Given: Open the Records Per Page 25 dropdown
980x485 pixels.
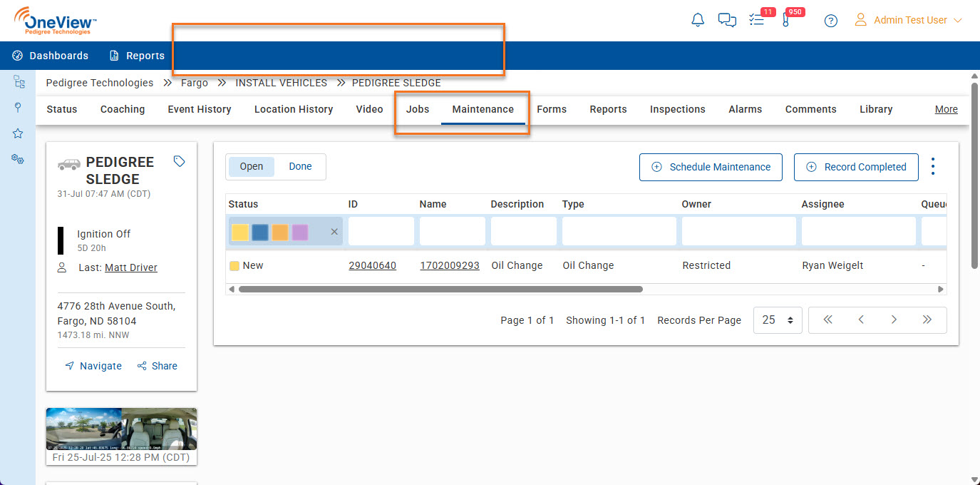Looking at the screenshot, I should [x=778, y=320].
